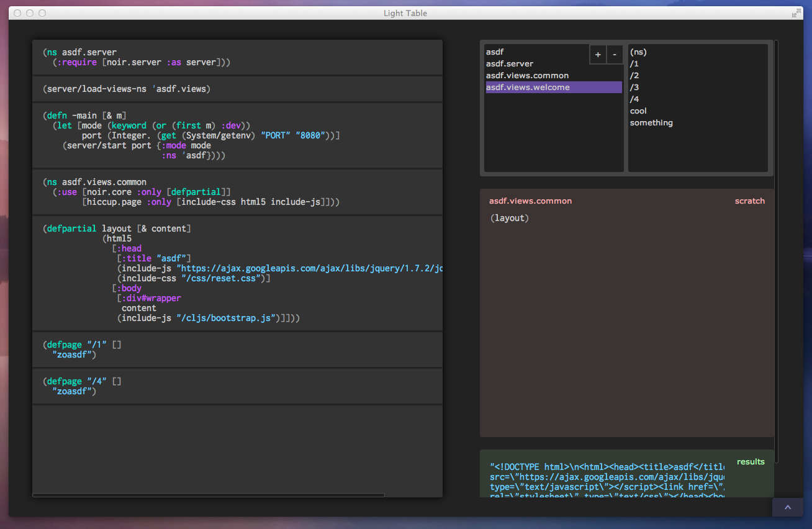Click the (layout) text in the scratch editor

(x=509, y=219)
